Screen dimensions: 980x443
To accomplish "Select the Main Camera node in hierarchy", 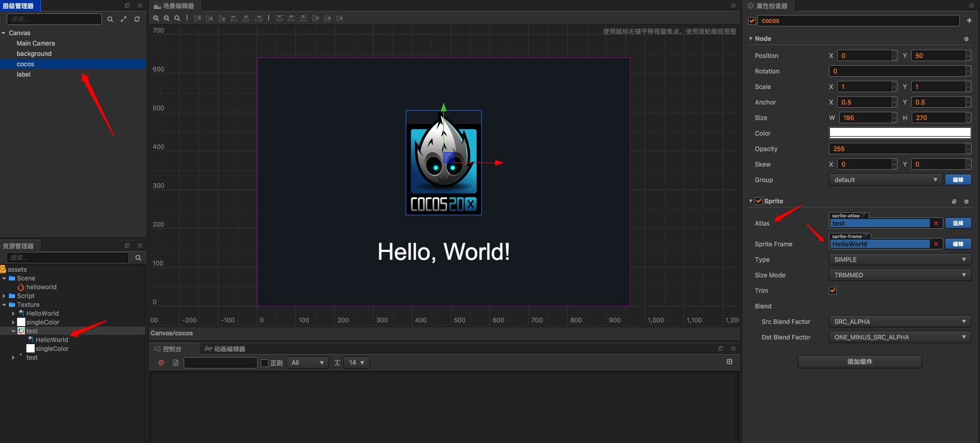I will click(x=36, y=43).
